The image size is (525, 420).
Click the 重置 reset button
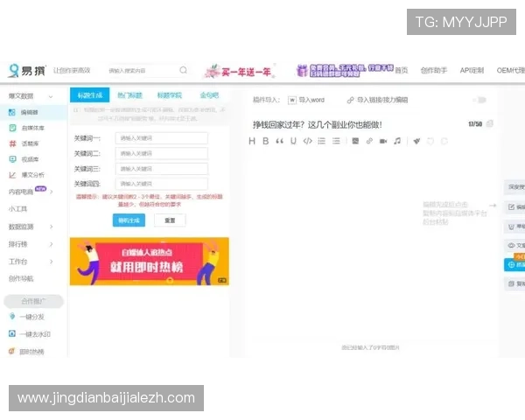[170, 220]
